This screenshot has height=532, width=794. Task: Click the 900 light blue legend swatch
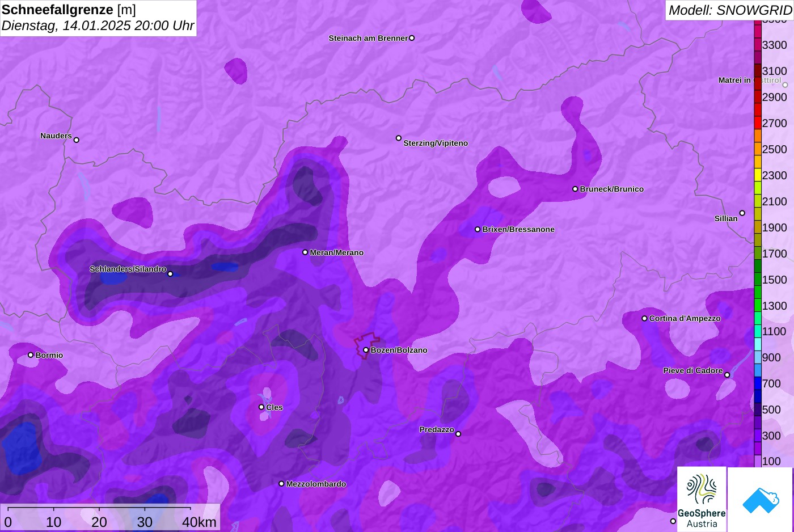click(x=758, y=358)
